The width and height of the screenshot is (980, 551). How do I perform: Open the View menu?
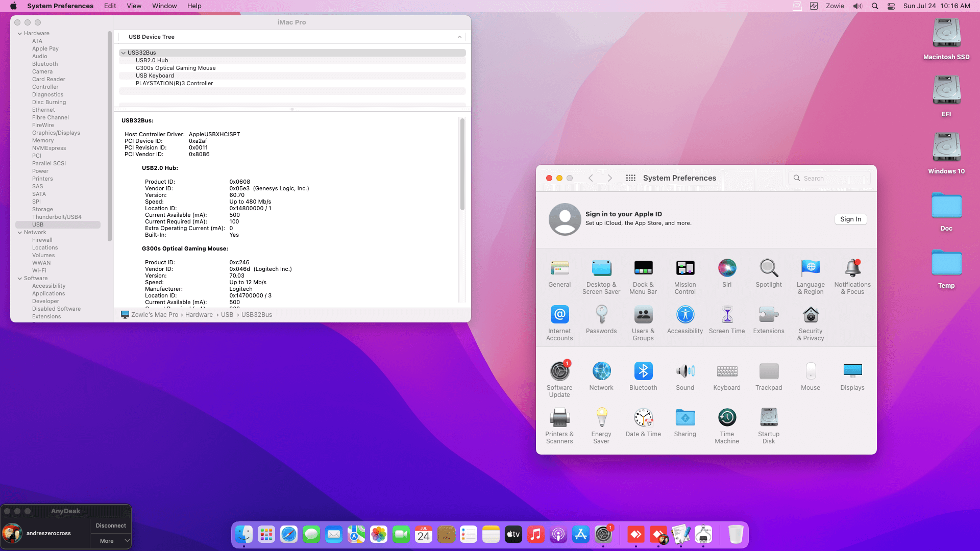click(x=134, y=6)
